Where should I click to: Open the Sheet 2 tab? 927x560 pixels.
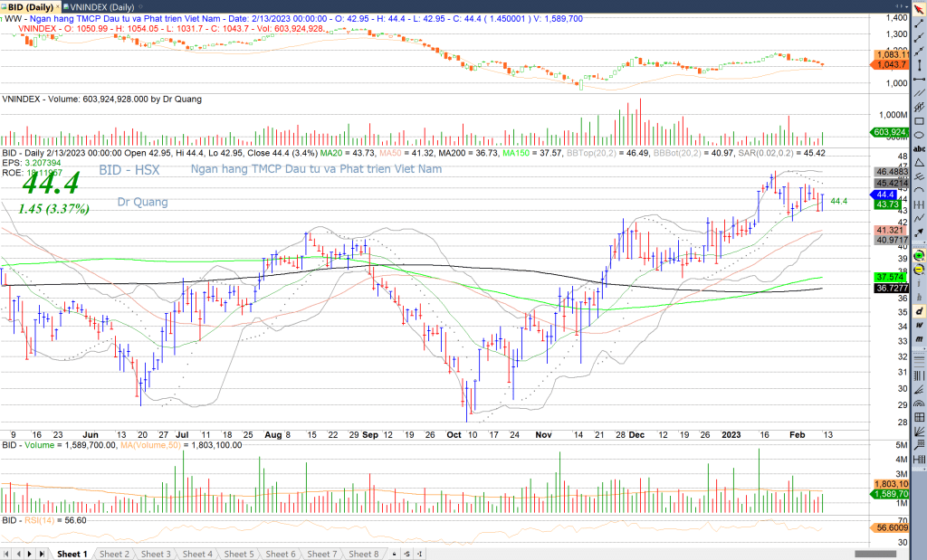click(114, 554)
